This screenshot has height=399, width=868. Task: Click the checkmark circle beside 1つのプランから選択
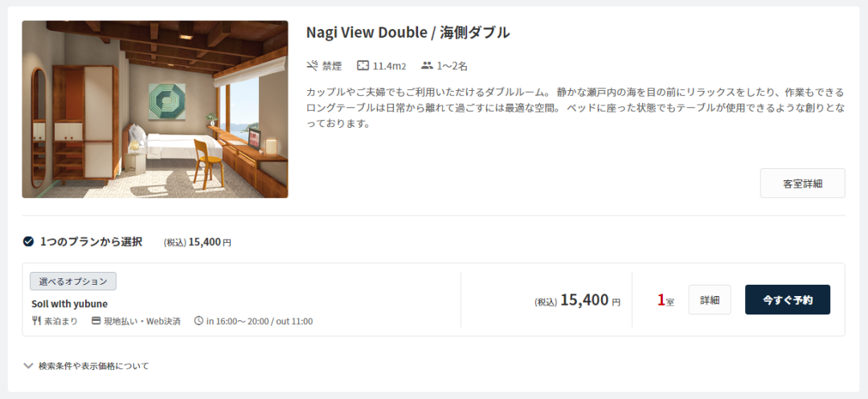(x=28, y=241)
